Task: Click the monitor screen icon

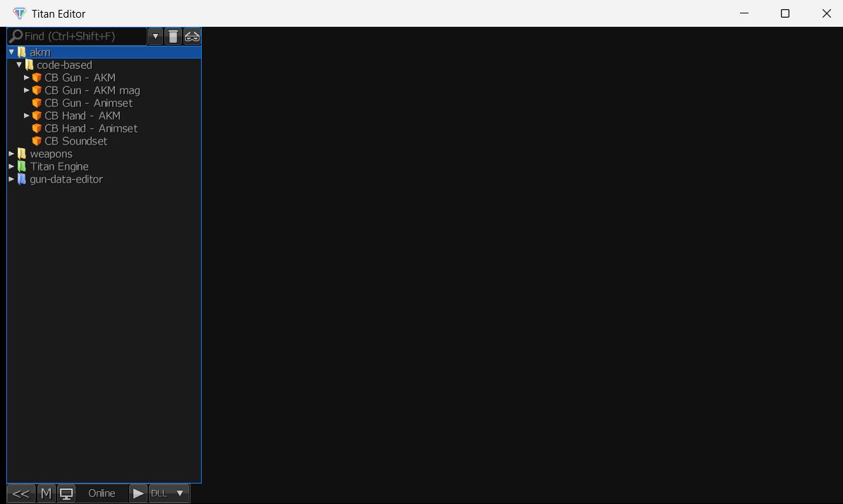Action: (66, 493)
